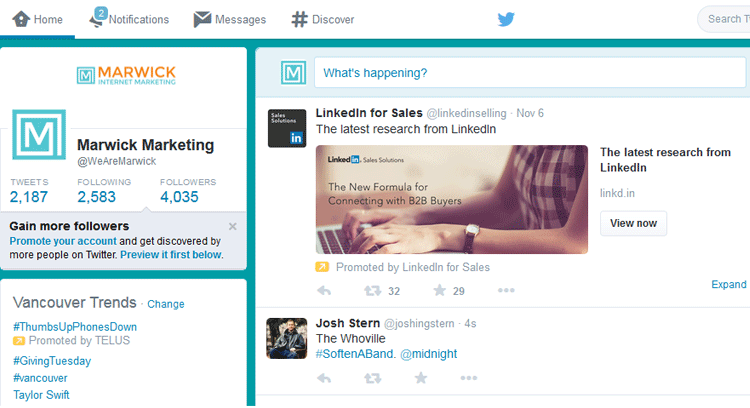
Task: Click the Promote your account link
Action: (63, 241)
